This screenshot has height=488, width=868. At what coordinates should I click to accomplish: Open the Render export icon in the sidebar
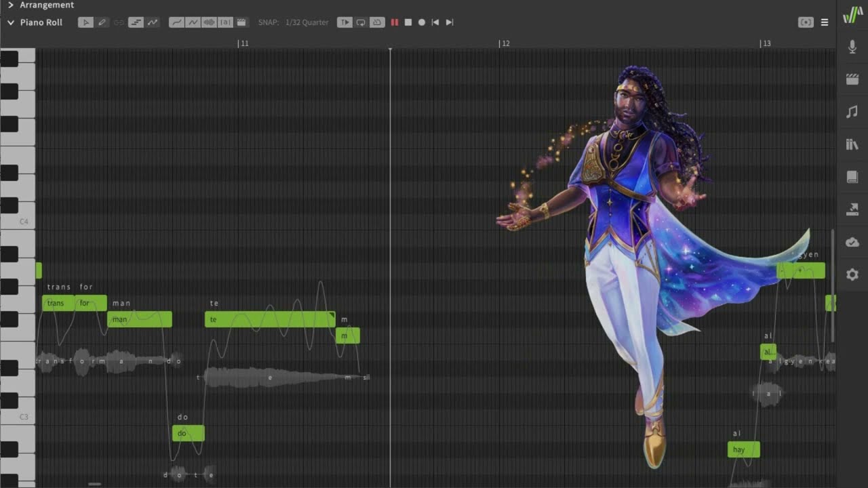(x=852, y=209)
